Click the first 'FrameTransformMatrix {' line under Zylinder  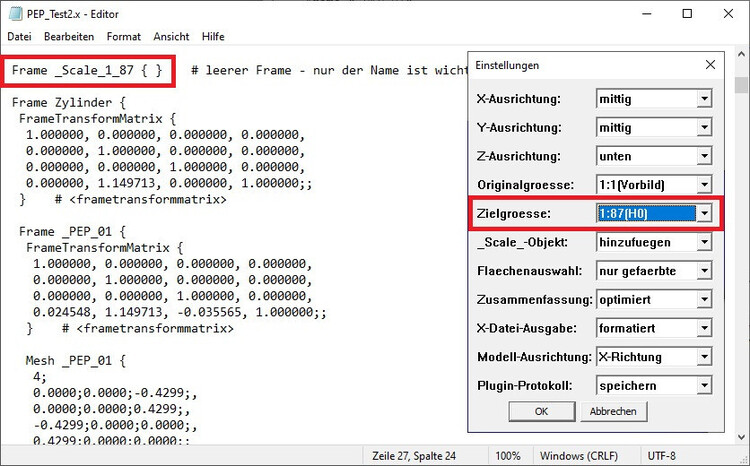pyautogui.click(x=98, y=119)
